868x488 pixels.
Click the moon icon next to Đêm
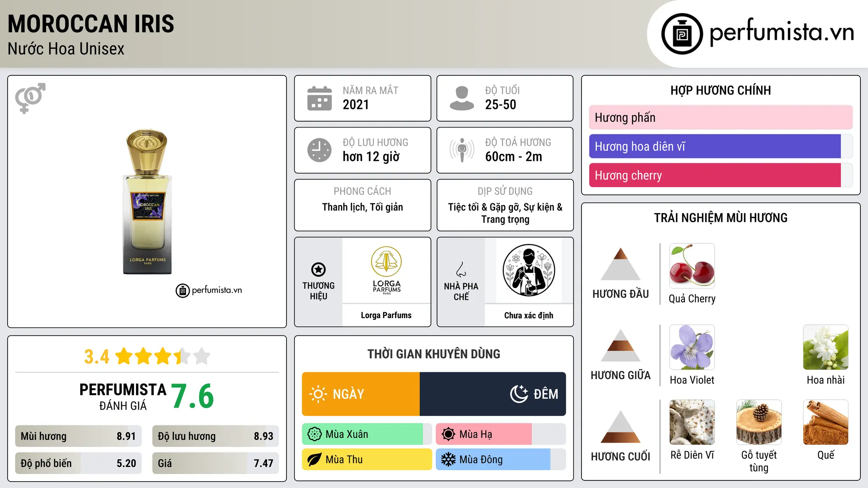519,394
